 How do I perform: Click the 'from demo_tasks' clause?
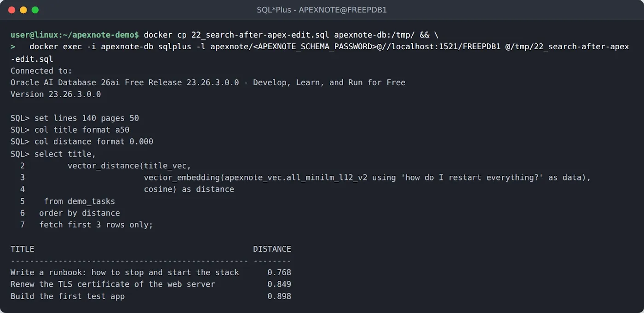[80, 201]
